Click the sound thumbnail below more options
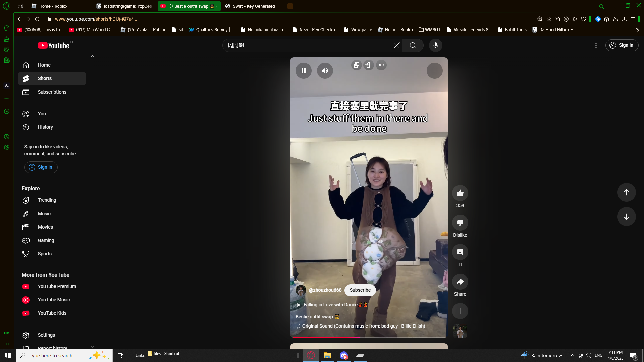644x362 pixels. coord(460,331)
